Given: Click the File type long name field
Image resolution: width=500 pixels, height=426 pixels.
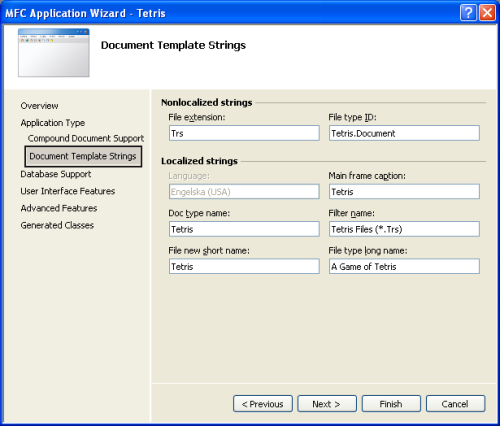Looking at the screenshot, I should [404, 266].
